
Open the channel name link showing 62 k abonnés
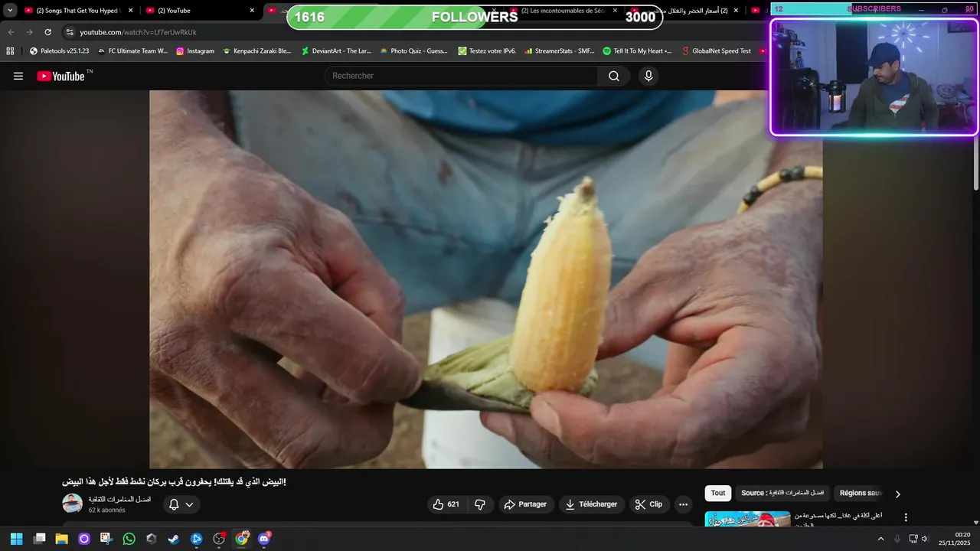[x=119, y=499]
